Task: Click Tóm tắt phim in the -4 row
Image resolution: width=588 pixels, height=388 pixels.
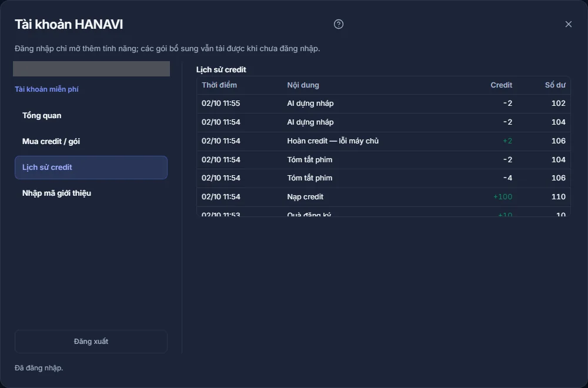Action: coord(310,178)
